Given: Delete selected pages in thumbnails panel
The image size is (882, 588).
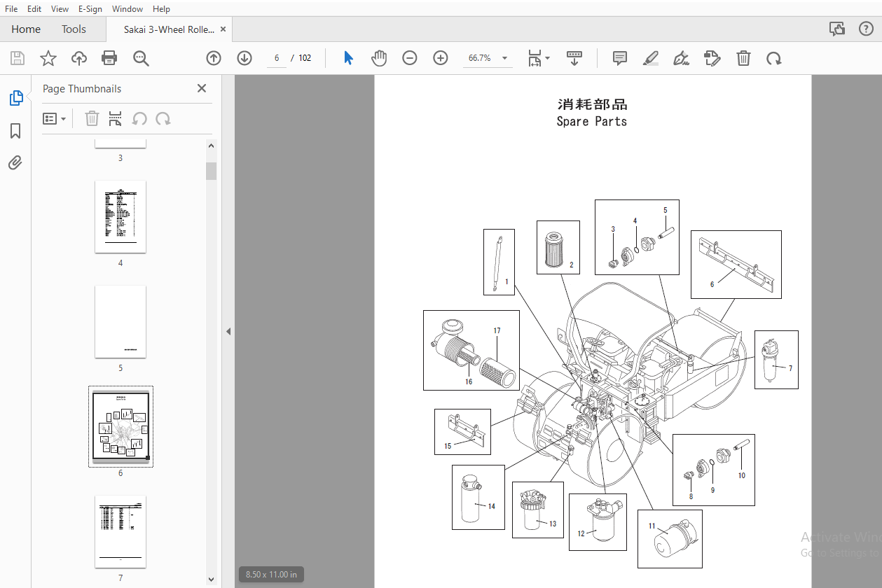Looking at the screenshot, I should 92,119.
